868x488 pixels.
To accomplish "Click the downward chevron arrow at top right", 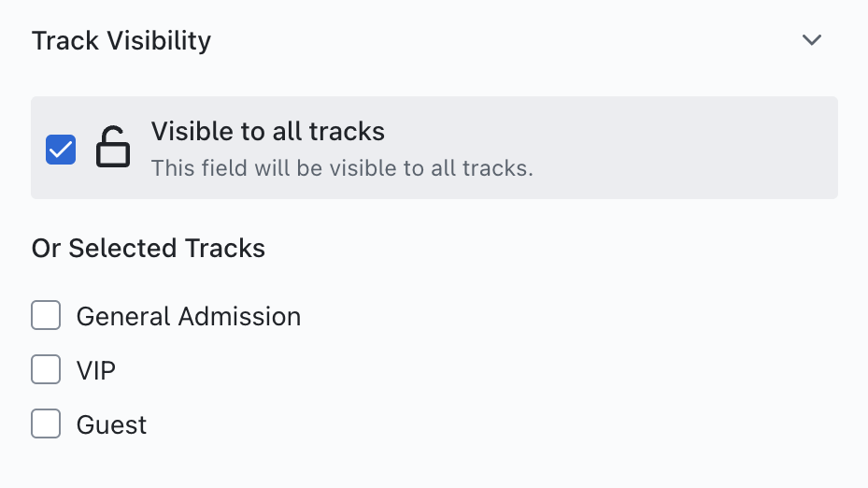I will (812, 40).
